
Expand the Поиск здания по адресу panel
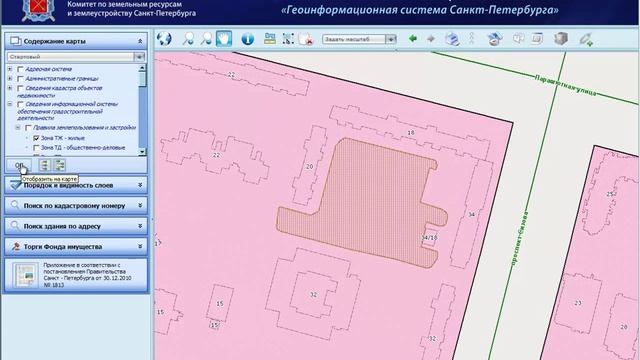pyautogui.click(x=140, y=226)
